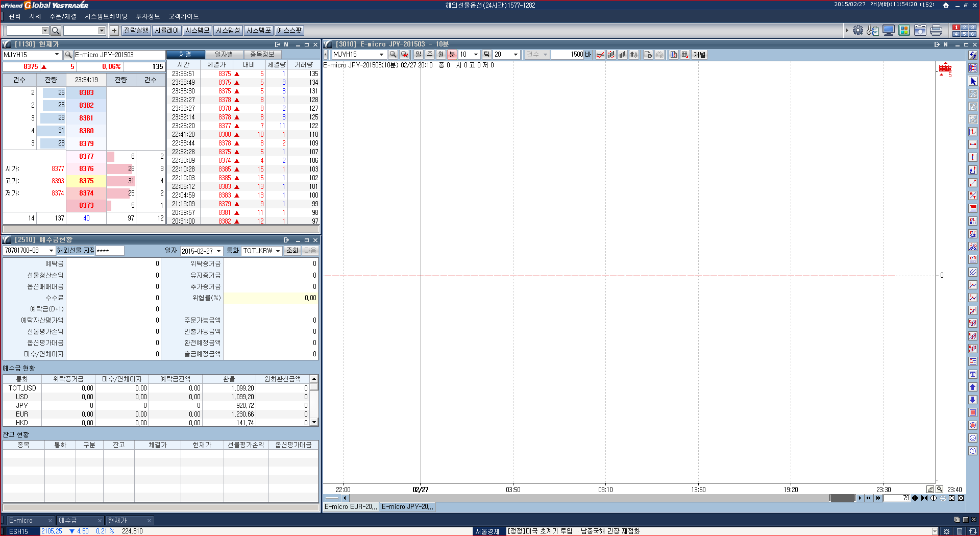
Task: Click the account password input field
Action: point(110,251)
